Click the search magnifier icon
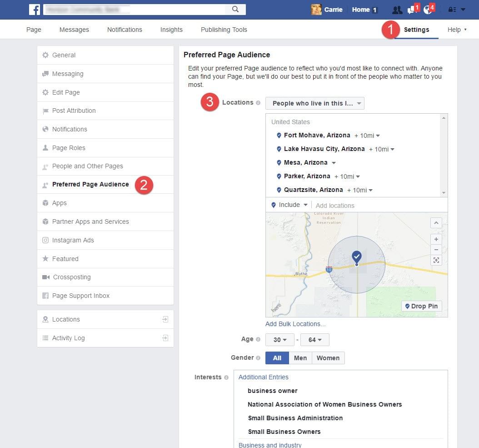This screenshot has width=479, height=448. point(235,9)
